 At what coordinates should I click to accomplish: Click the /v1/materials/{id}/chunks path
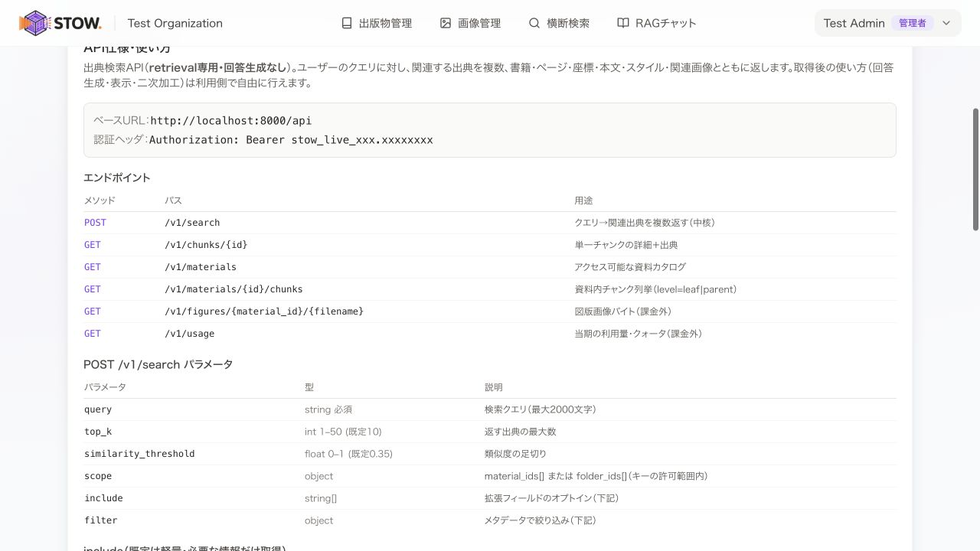(x=234, y=289)
